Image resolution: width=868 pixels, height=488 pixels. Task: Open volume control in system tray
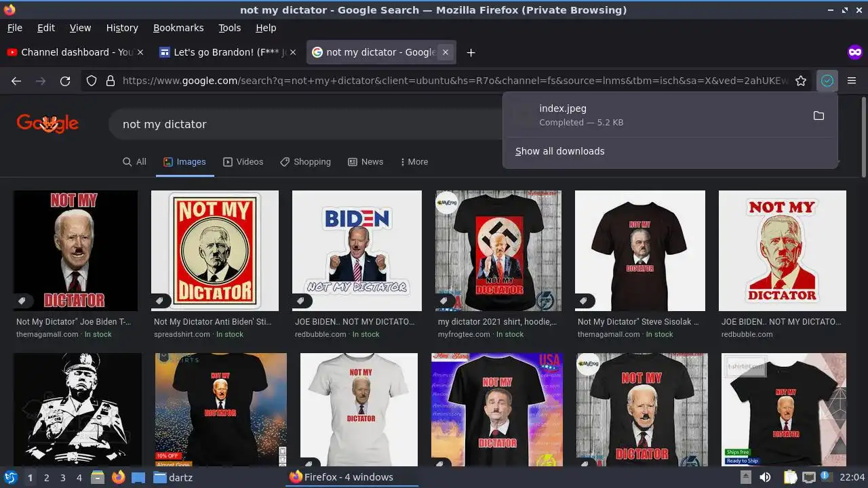point(765,477)
